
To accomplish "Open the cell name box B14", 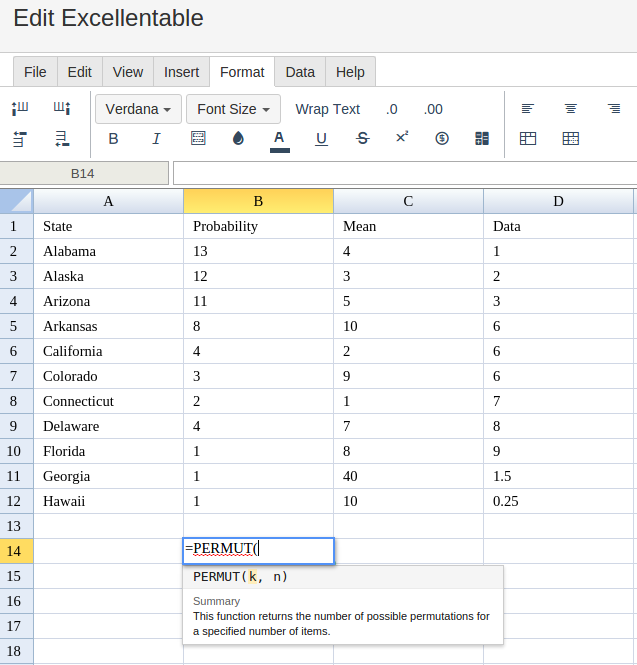I will coord(83,174).
